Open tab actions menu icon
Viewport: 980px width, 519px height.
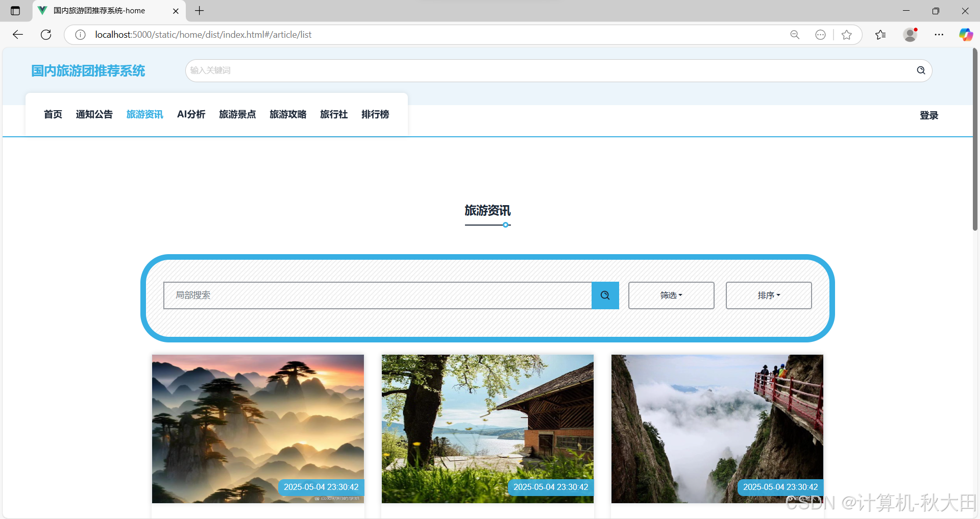(x=15, y=11)
